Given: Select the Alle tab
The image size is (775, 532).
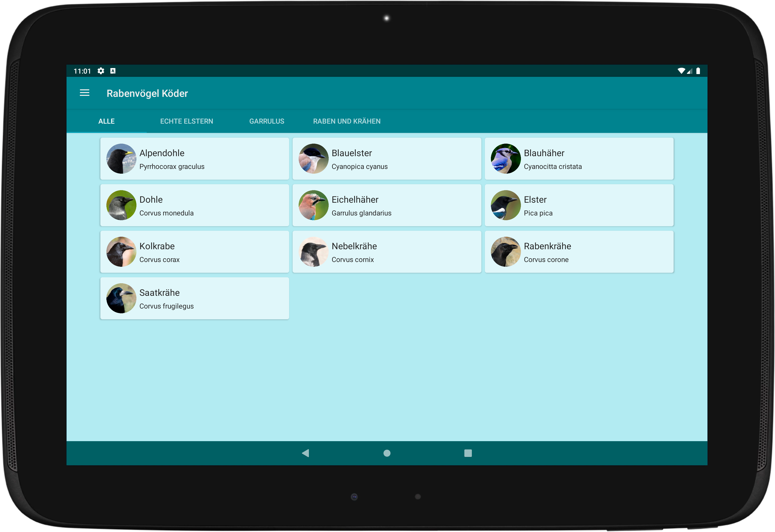Looking at the screenshot, I should [x=106, y=121].
